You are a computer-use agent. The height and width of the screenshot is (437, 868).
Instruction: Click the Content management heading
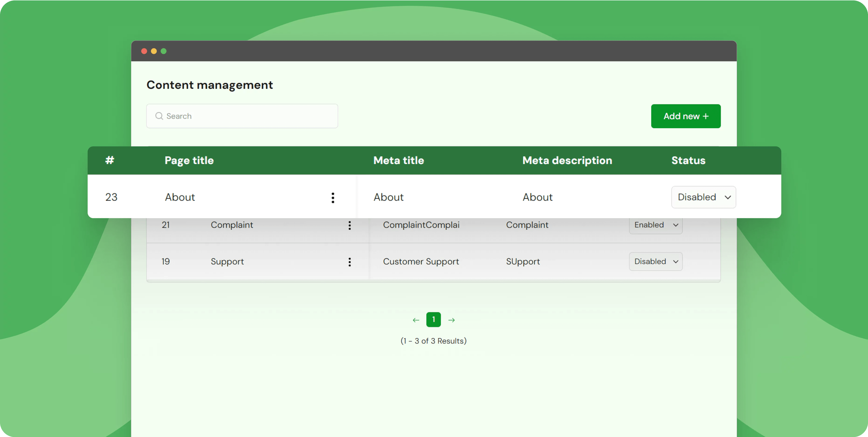pyautogui.click(x=210, y=85)
